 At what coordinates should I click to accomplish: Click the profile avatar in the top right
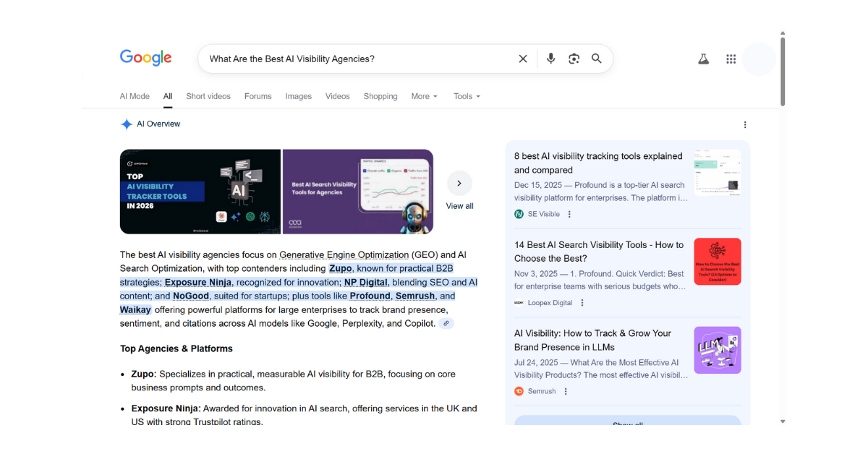pyautogui.click(x=759, y=59)
